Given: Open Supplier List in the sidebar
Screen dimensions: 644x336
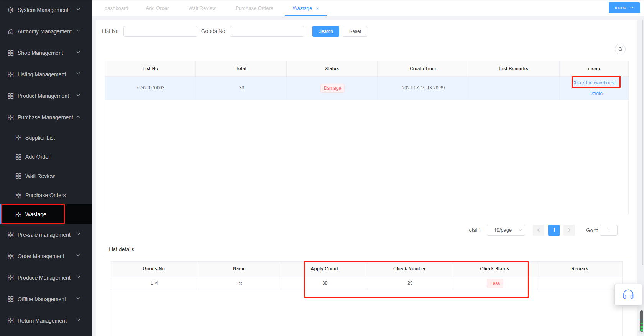Looking at the screenshot, I should click(x=40, y=138).
